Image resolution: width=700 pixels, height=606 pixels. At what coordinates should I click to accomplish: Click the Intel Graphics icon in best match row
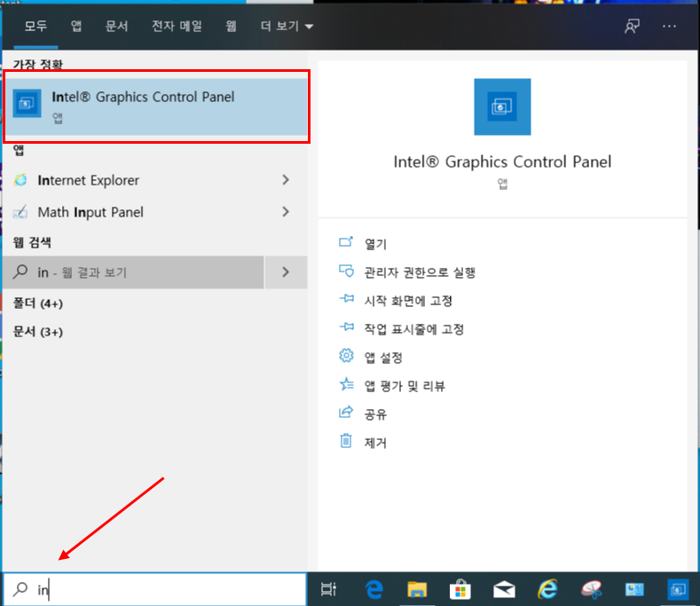point(27,103)
